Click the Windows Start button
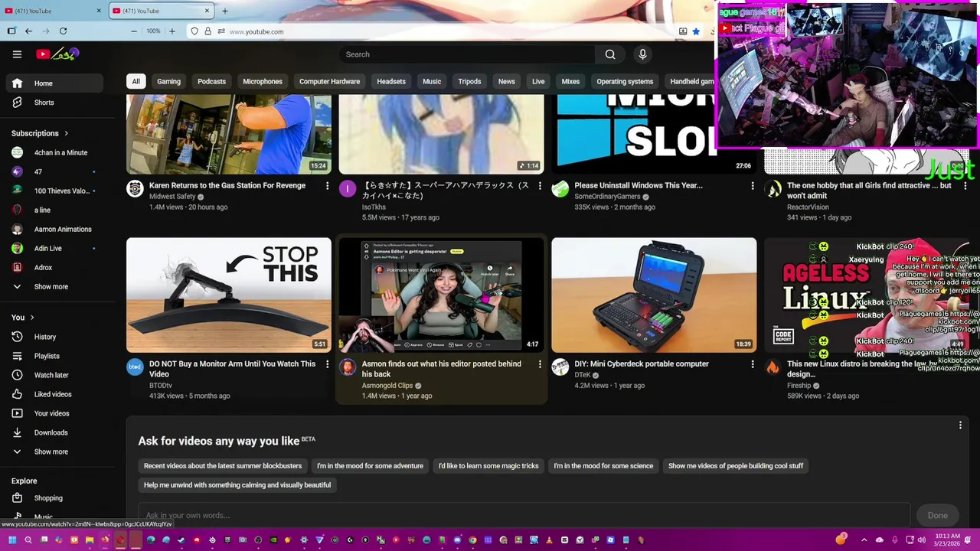980x551 pixels. [x=11, y=540]
